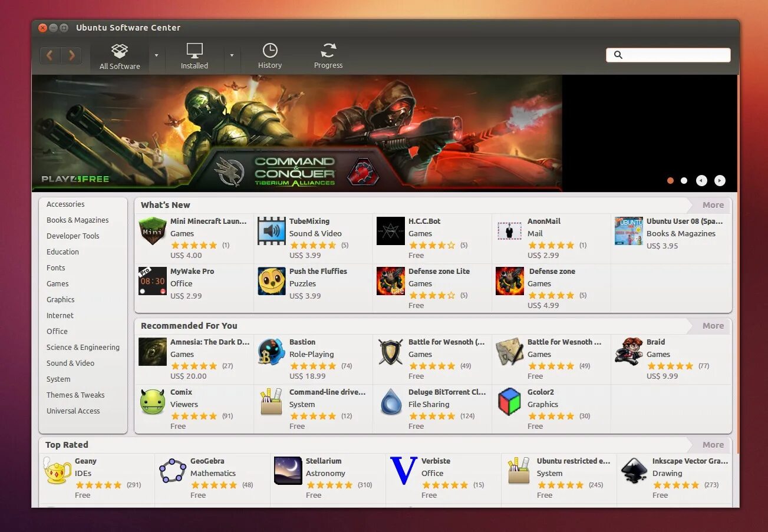Expand the Installed dropdown arrow
Viewport: 768px width, 532px height.
[232, 55]
